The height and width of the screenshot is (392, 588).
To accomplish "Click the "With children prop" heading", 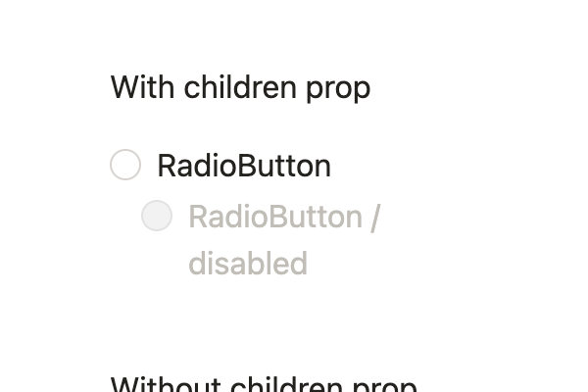I will point(240,87).
